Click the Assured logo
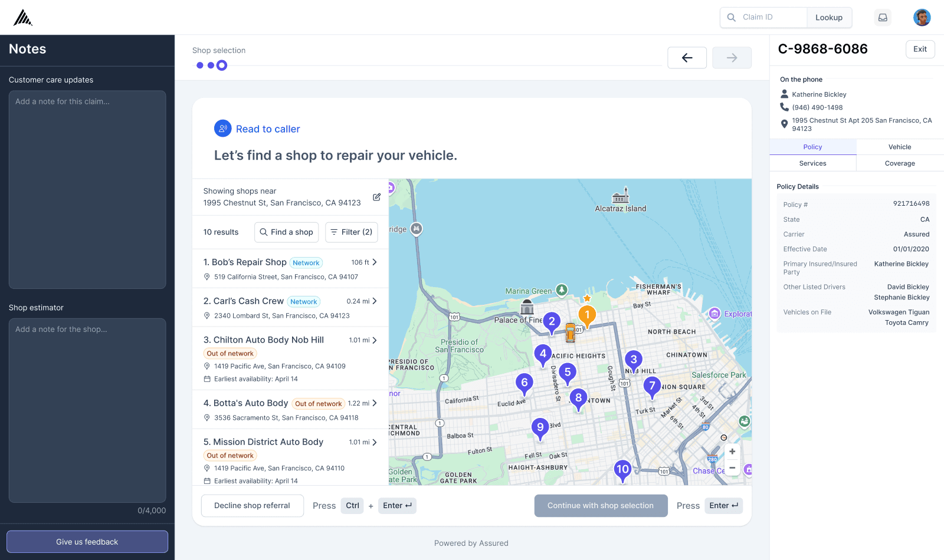 [x=22, y=17]
